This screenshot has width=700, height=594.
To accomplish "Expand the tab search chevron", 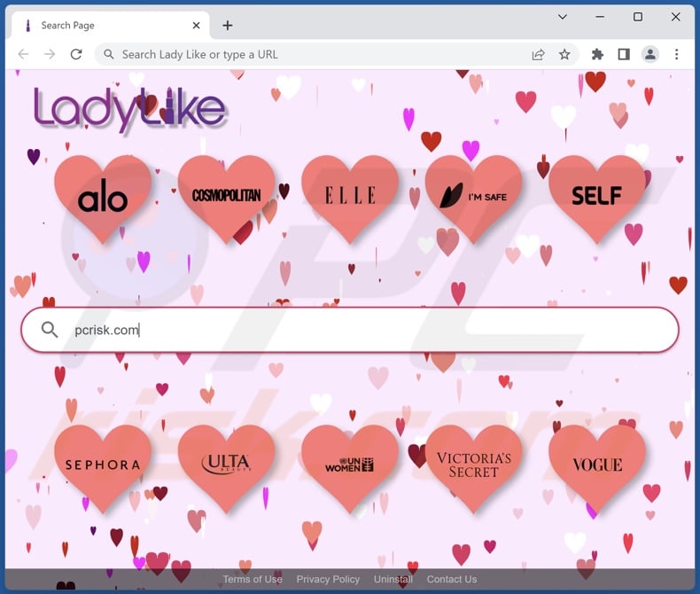I will coord(563,17).
